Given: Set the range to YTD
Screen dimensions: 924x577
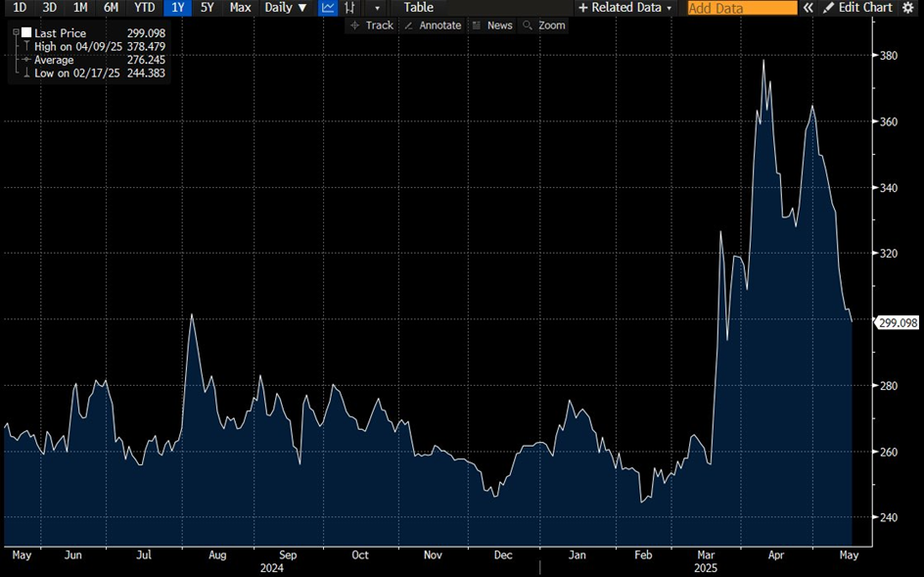Looking at the screenshot, I should click(143, 8).
